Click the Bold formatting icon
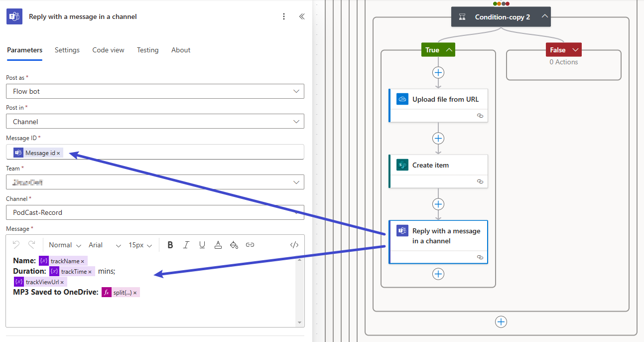Image resolution: width=644 pixels, height=342 pixels. click(x=170, y=245)
